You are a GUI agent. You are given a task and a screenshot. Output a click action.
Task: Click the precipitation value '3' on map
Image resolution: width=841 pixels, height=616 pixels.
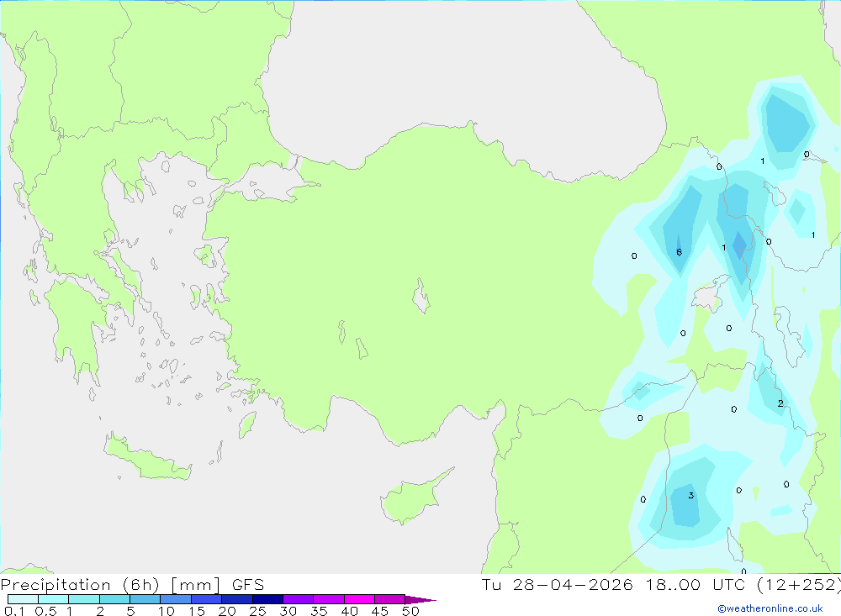pyautogui.click(x=690, y=495)
